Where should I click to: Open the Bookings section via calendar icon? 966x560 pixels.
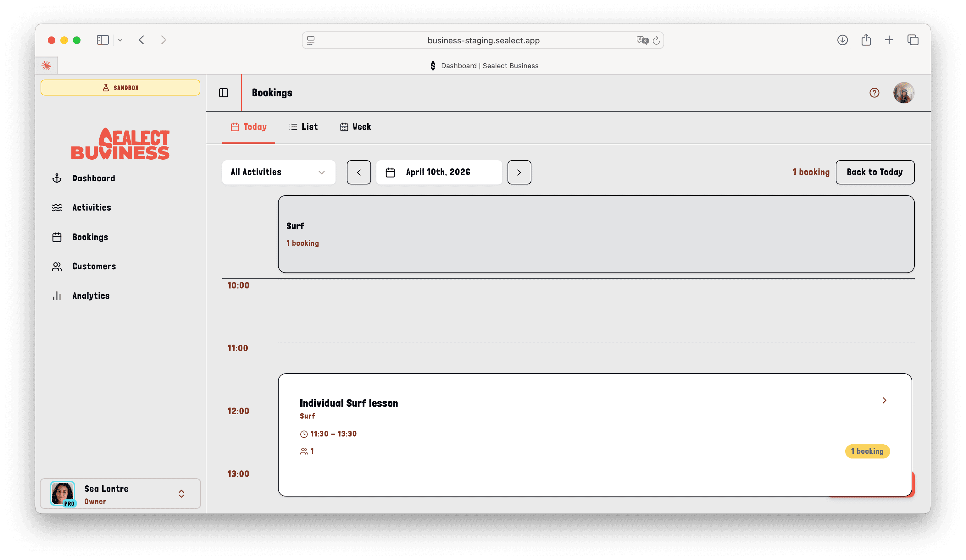click(x=90, y=237)
